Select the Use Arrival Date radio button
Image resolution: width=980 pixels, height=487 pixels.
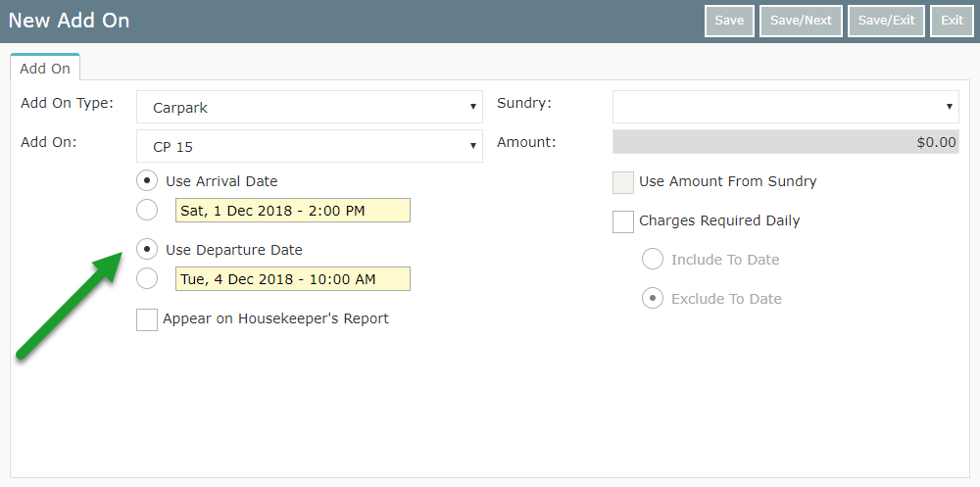[x=147, y=180]
